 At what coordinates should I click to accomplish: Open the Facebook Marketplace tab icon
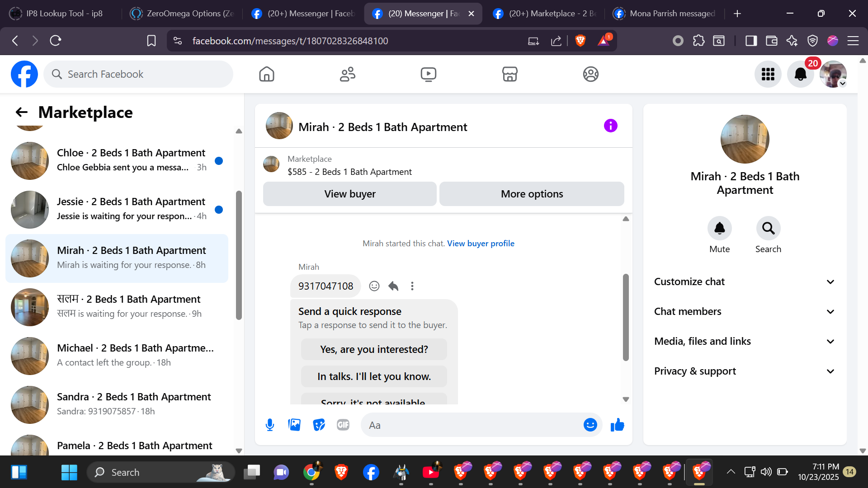(x=509, y=74)
